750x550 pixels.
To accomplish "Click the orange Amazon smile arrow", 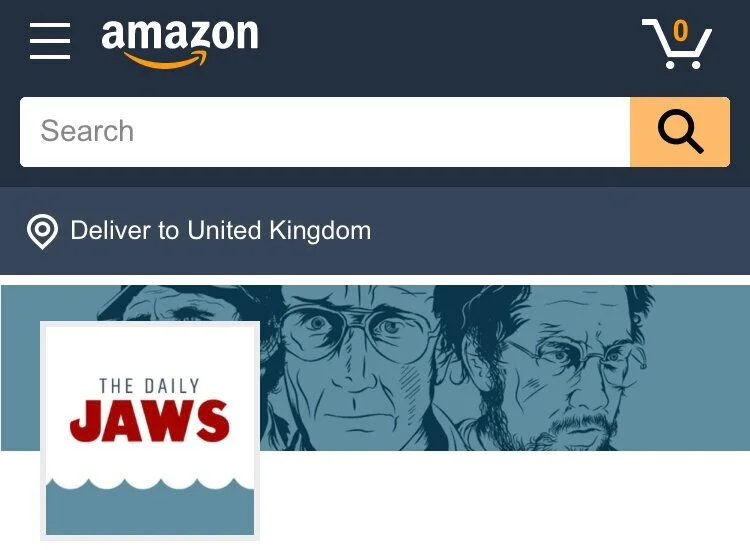I will [x=166, y=60].
